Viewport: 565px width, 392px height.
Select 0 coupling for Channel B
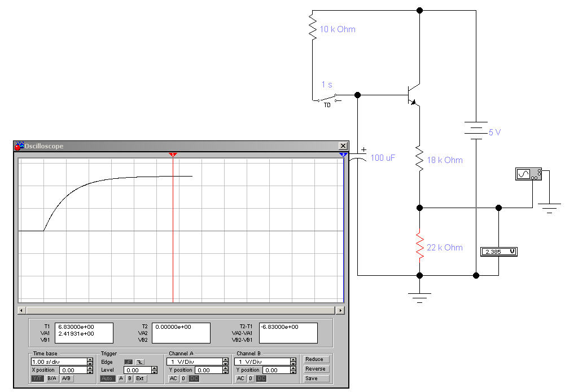click(251, 378)
